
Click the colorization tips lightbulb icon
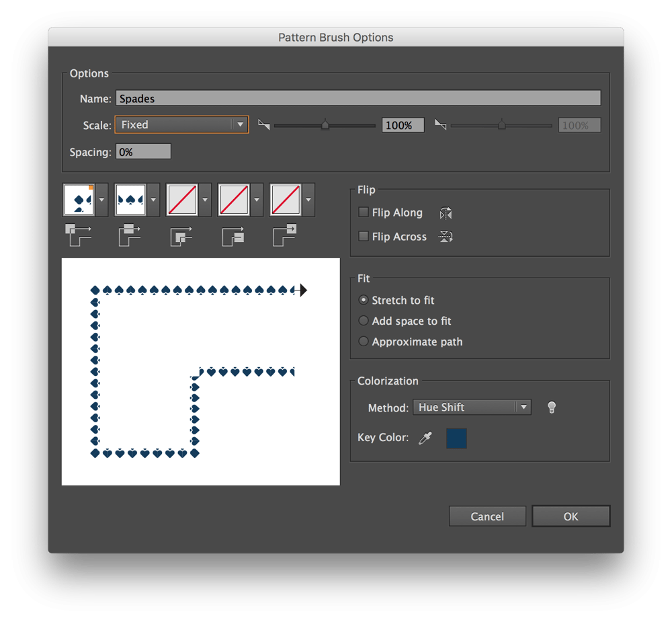point(552,407)
